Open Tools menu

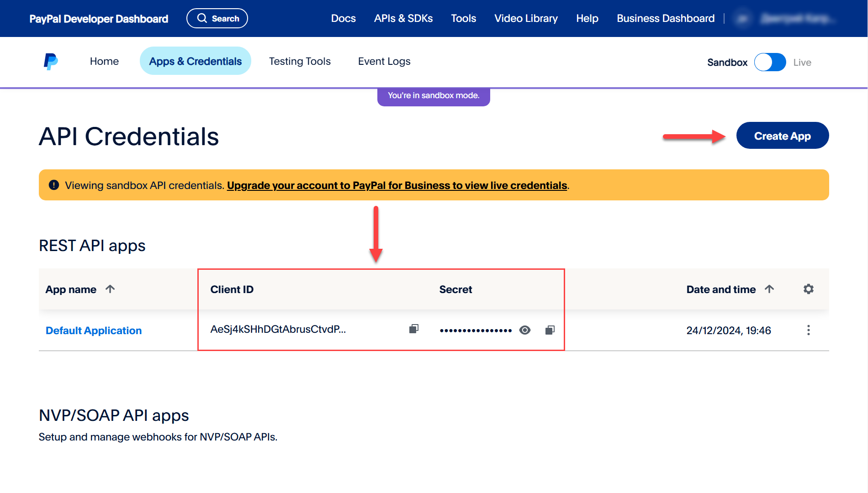(463, 18)
